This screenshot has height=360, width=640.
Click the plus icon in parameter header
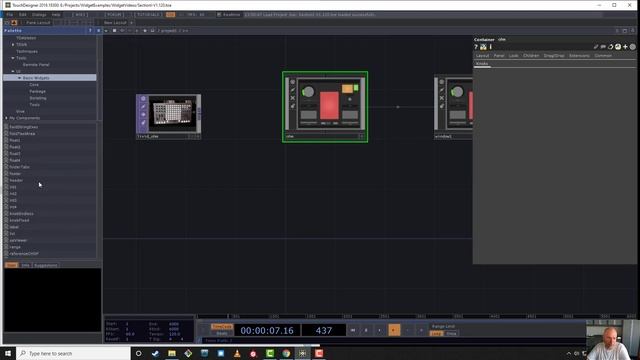click(625, 47)
